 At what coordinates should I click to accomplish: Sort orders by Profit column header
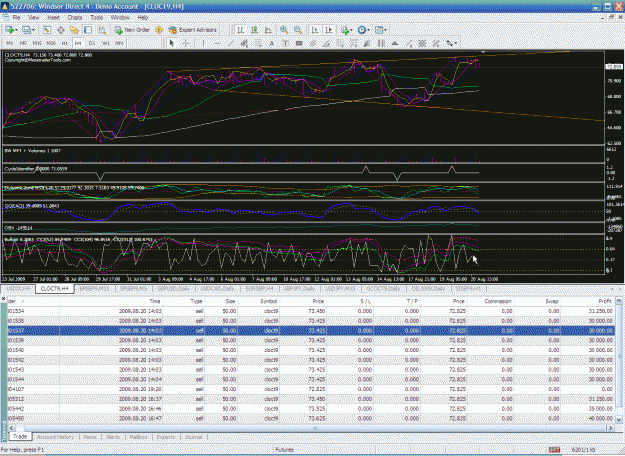605,301
